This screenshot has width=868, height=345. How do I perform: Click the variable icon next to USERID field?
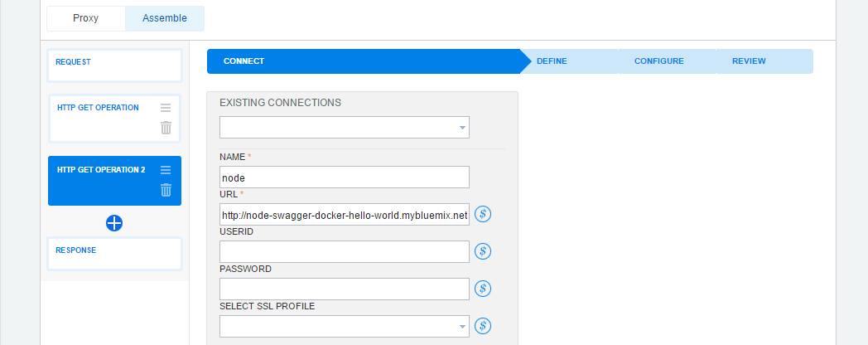click(x=483, y=251)
